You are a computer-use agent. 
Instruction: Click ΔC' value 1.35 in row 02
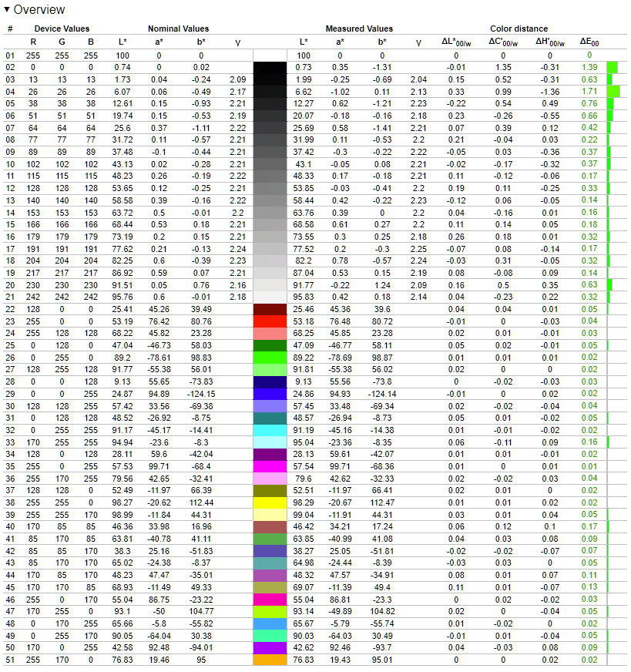click(x=503, y=68)
